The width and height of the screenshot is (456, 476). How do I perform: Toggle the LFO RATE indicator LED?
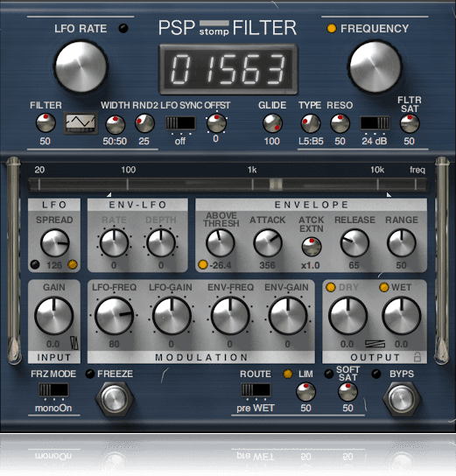[123, 29]
